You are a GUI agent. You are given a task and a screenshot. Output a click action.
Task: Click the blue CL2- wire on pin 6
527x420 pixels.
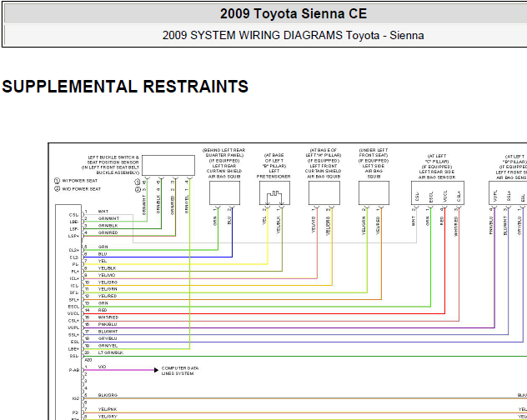158,257
